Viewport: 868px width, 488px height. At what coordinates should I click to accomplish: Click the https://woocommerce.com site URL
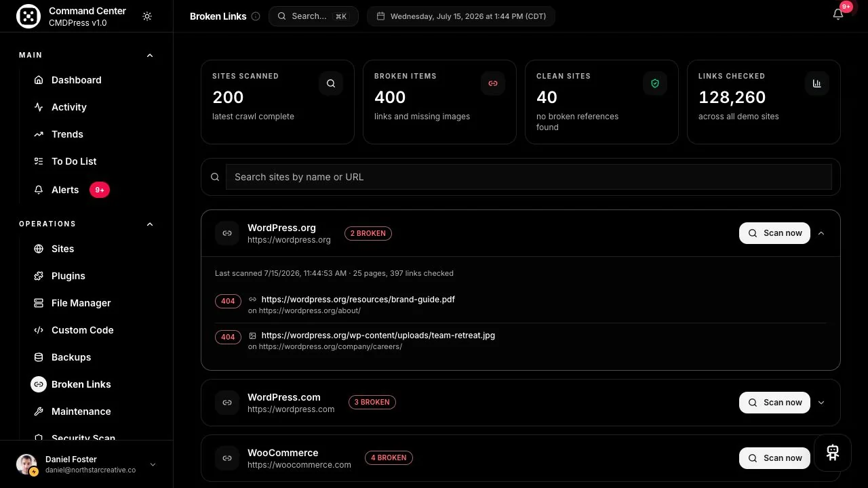299,465
